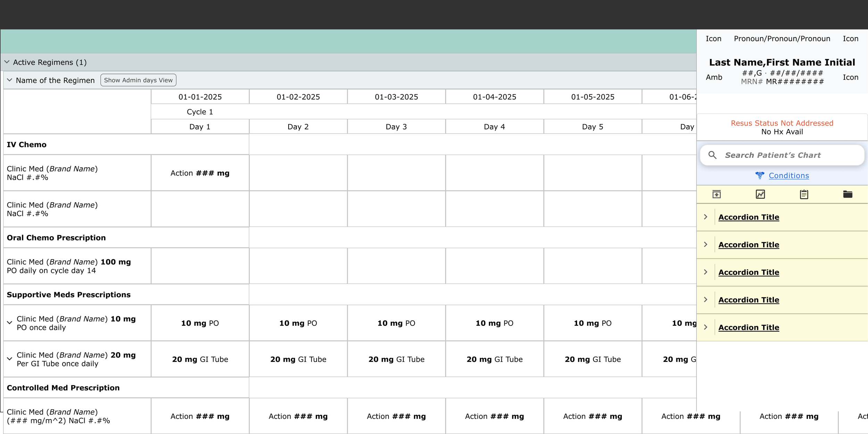The image size is (868, 434).
Task: Expand the last Accordion Title chevron
Action: (x=706, y=327)
